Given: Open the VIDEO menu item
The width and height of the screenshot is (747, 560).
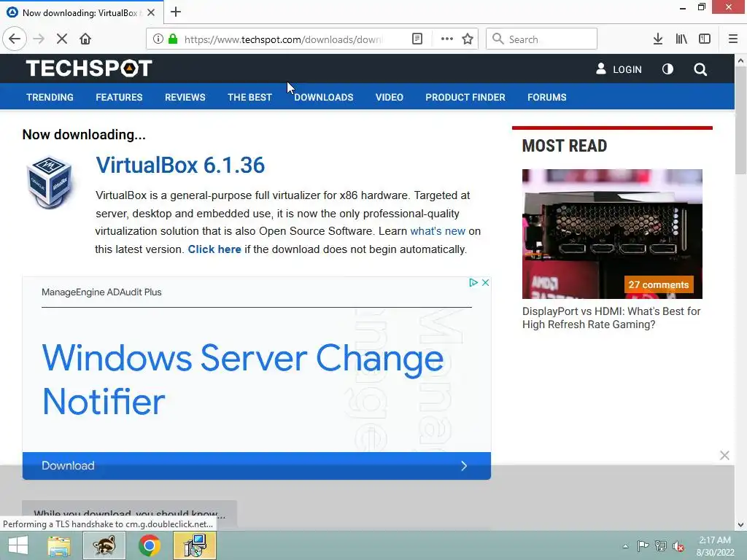Looking at the screenshot, I should pyautogui.click(x=390, y=97).
